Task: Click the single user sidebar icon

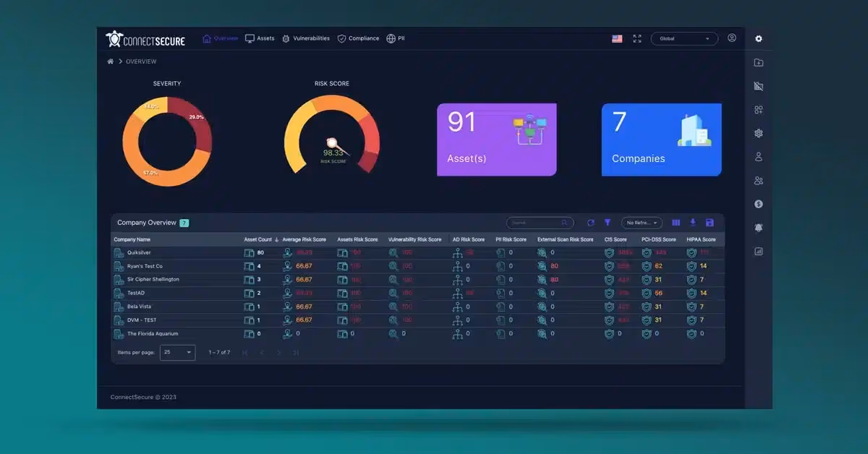Action: coord(759,157)
